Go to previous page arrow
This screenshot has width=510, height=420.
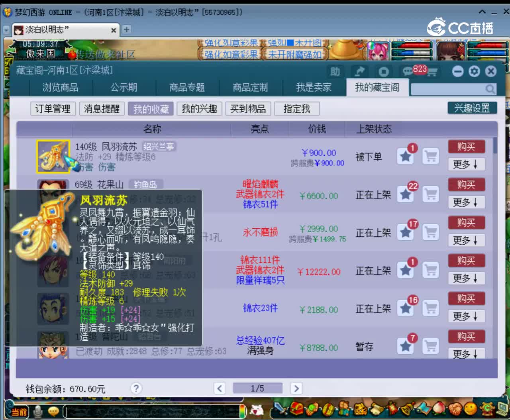pyautogui.click(x=220, y=388)
